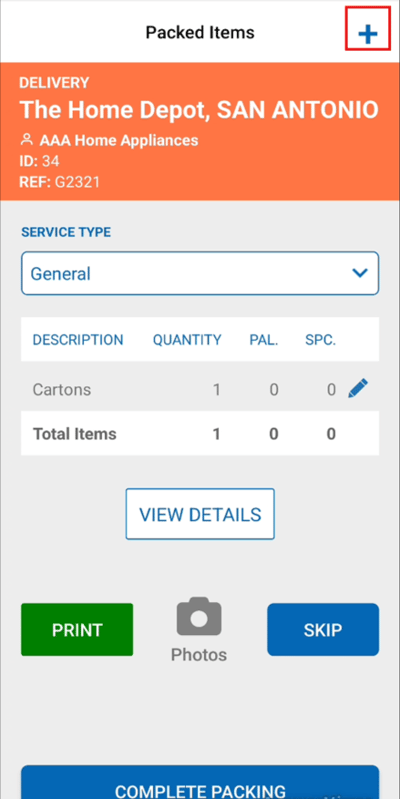Select the DESCRIPTION column header
The width and height of the screenshot is (400, 799).
pyautogui.click(x=78, y=340)
